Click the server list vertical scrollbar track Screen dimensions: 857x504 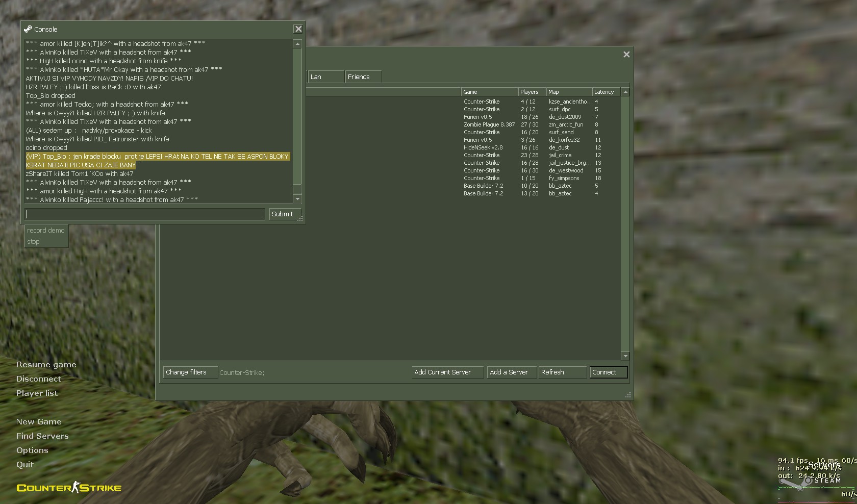click(625, 224)
